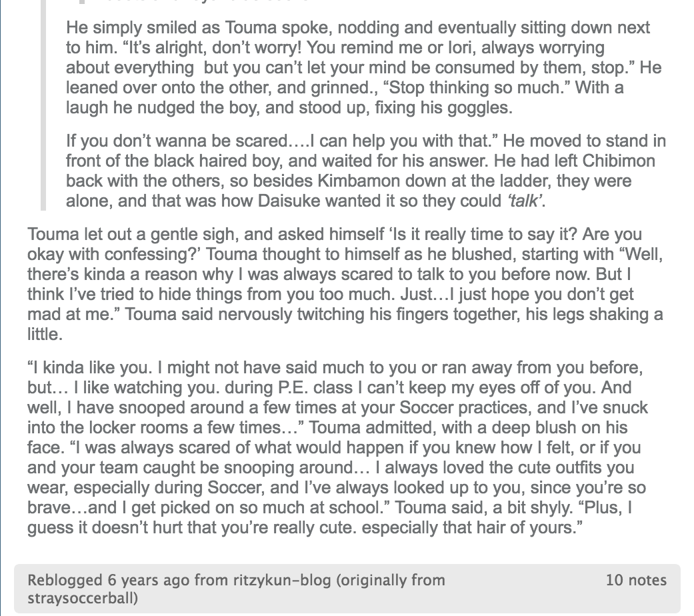The height and width of the screenshot is (616, 694).
Task: Click the paragraph starting 'If you don't wanna'
Action: 365,171
